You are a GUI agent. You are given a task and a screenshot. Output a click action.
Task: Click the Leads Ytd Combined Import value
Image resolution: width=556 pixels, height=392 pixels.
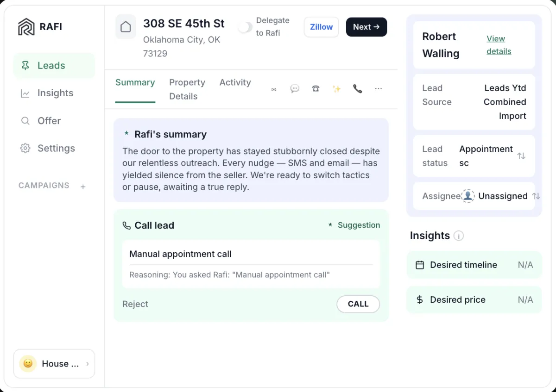coord(505,102)
